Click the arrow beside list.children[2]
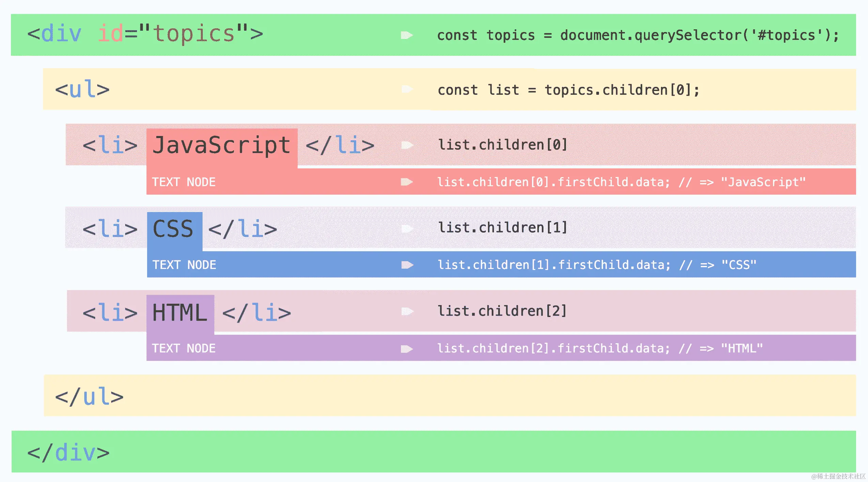868x482 pixels. point(407,311)
